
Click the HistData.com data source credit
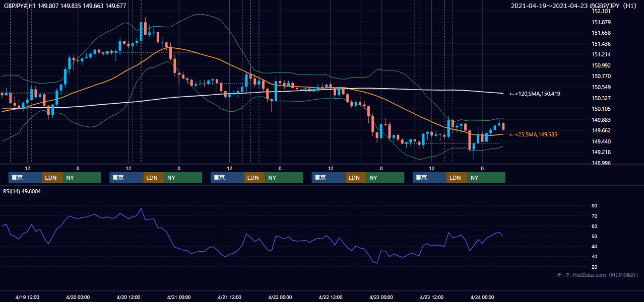pos(597,275)
